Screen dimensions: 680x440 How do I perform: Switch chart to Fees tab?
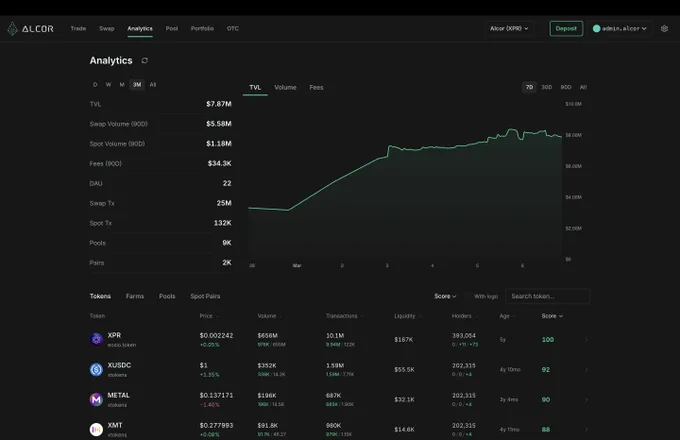pyautogui.click(x=316, y=88)
